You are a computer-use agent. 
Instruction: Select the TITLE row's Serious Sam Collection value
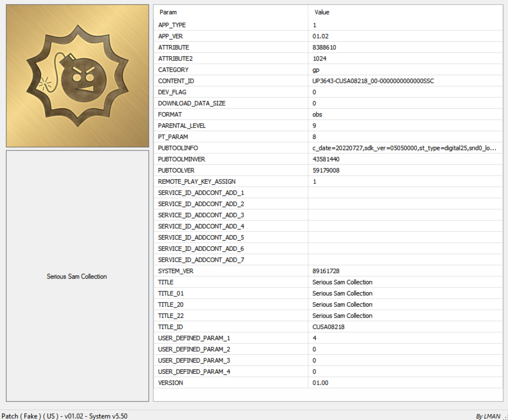click(343, 282)
